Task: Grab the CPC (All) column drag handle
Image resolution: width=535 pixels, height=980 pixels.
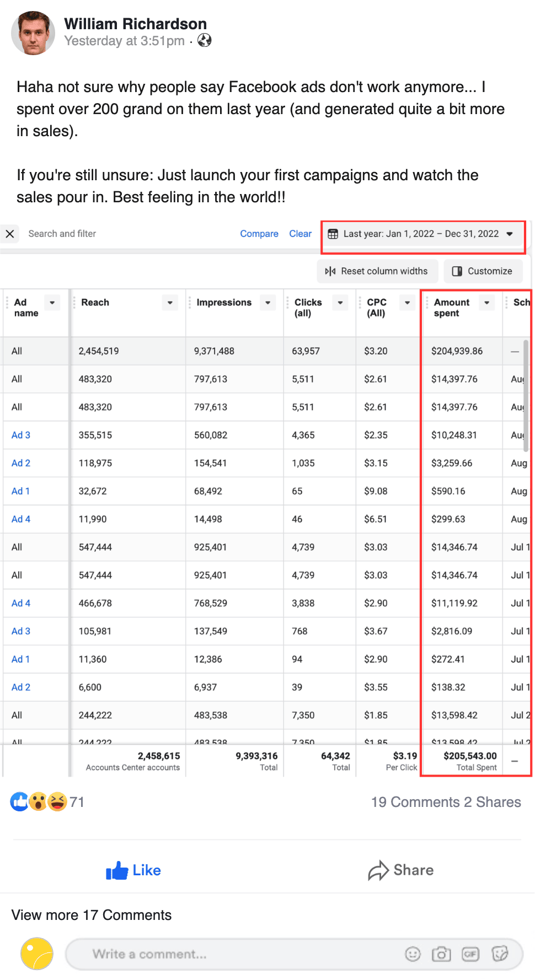Action: tap(360, 303)
